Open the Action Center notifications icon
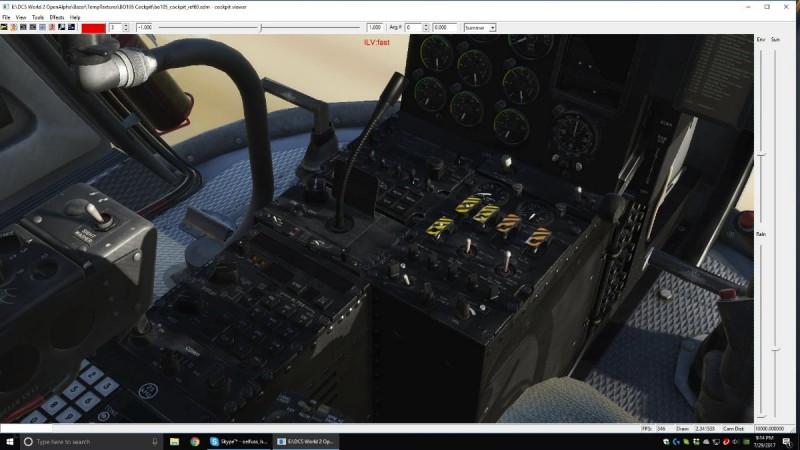The image size is (800, 450). pyautogui.click(x=787, y=442)
